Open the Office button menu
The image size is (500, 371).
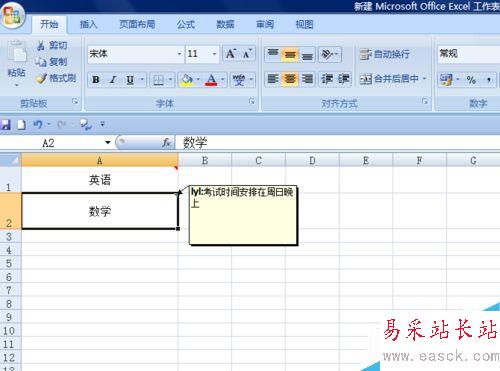coord(12,15)
